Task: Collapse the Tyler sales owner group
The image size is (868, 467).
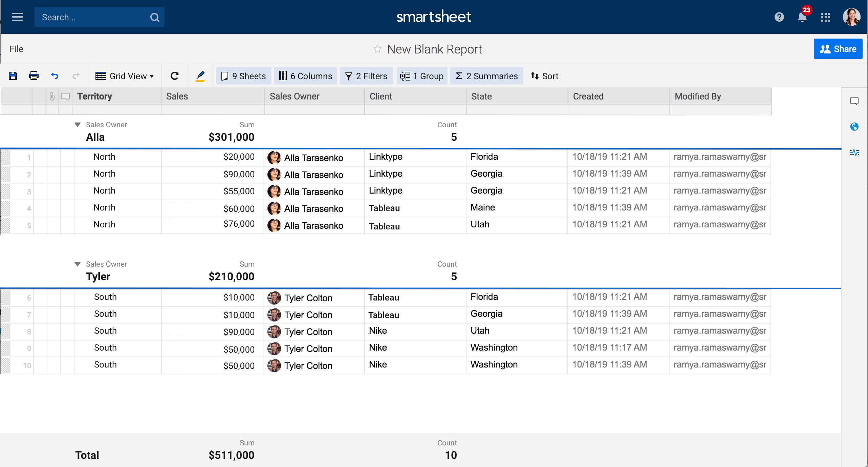Action: (78, 264)
